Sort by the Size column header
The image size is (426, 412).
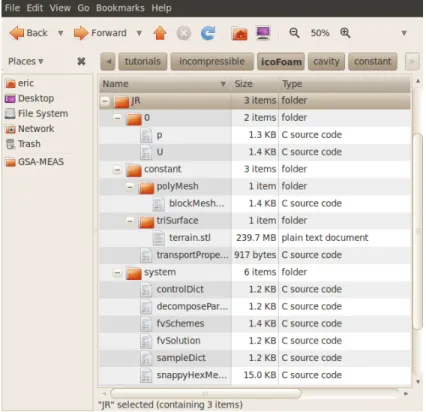coord(255,84)
